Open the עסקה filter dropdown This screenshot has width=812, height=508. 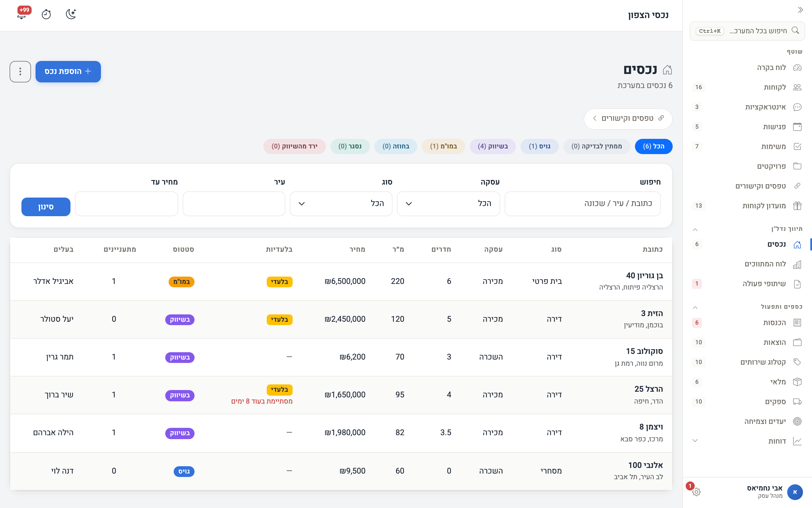[448, 203]
